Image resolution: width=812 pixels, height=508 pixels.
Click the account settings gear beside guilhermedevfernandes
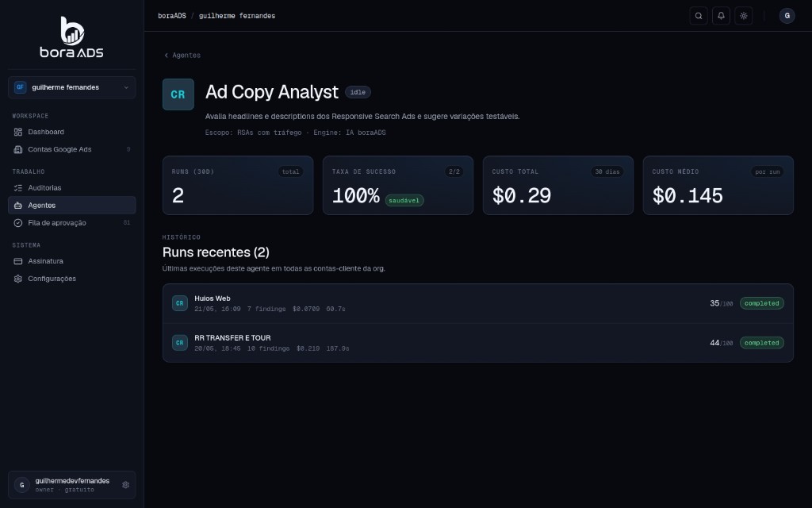pyautogui.click(x=125, y=485)
